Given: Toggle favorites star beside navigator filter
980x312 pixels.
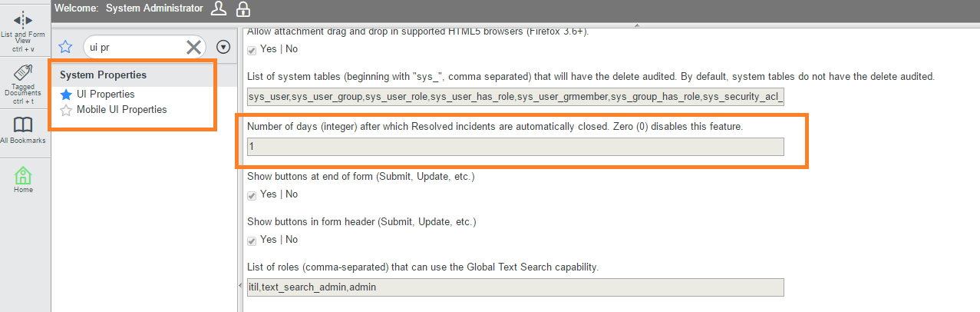Looking at the screenshot, I should point(65,47).
